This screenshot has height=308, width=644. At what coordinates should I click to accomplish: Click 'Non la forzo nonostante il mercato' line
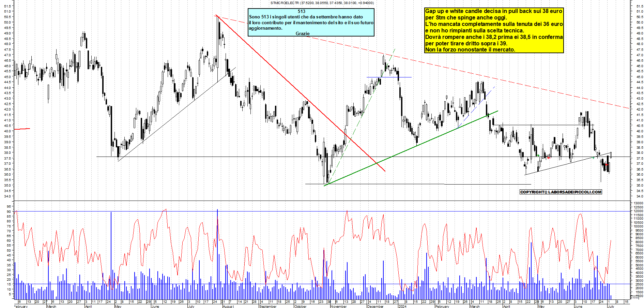tap(470, 50)
